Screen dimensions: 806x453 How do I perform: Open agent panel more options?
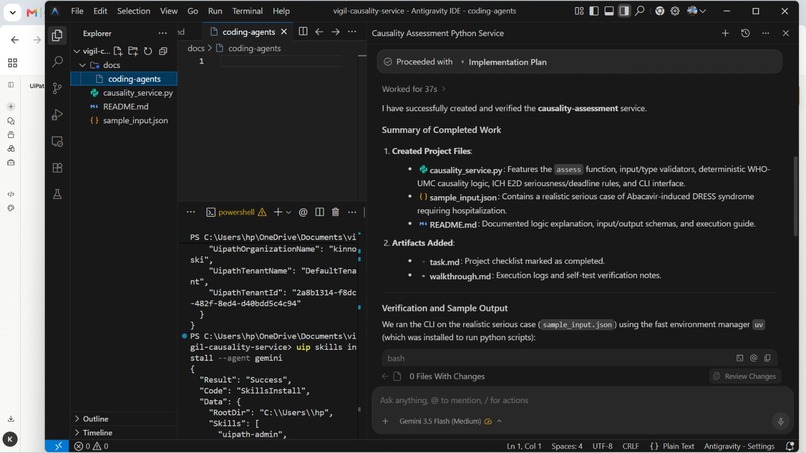(x=765, y=33)
